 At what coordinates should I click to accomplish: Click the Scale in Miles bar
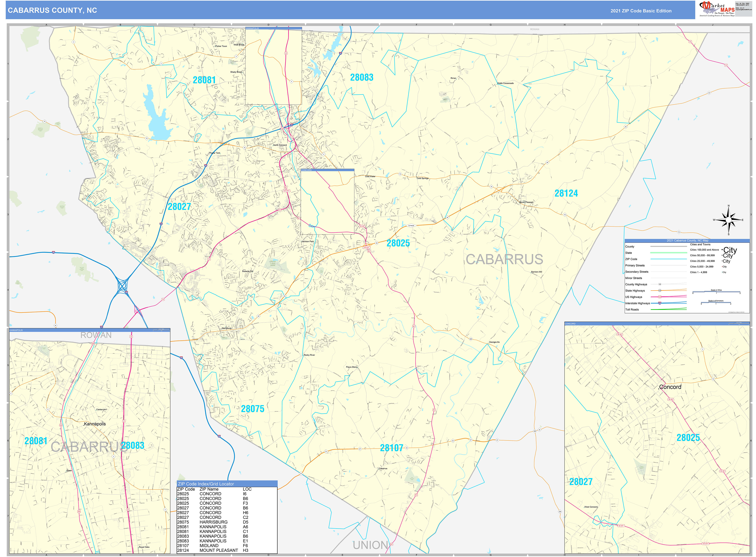point(716,292)
